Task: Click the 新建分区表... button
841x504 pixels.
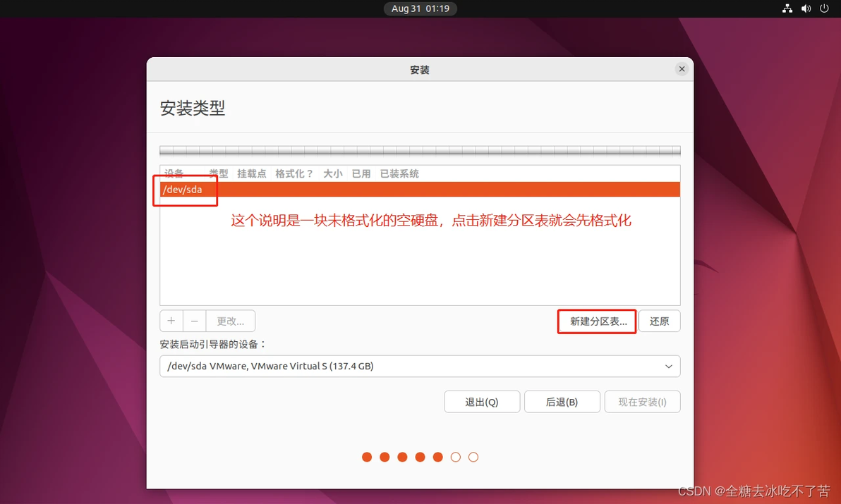Action: click(x=598, y=321)
